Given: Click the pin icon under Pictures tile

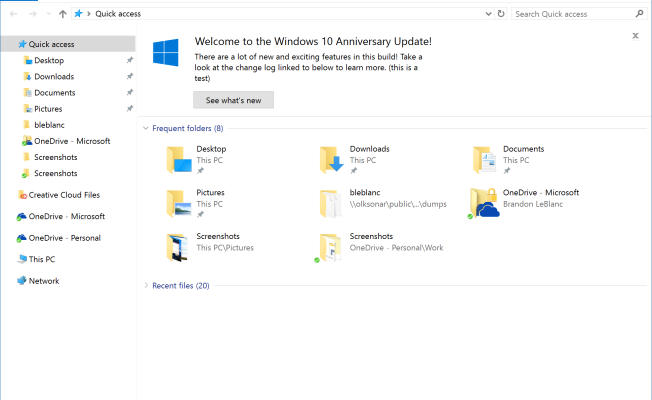Looking at the screenshot, I should 200,215.
